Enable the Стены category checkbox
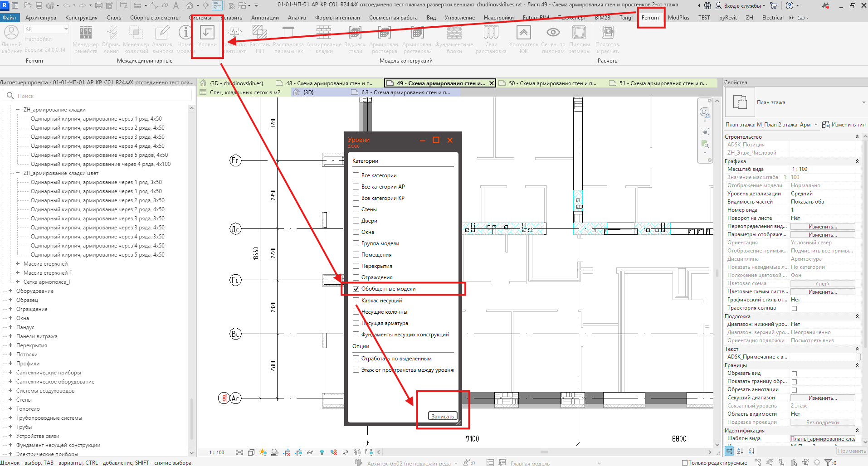Image resolution: width=868 pixels, height=466 pixels. coord(356,209)
